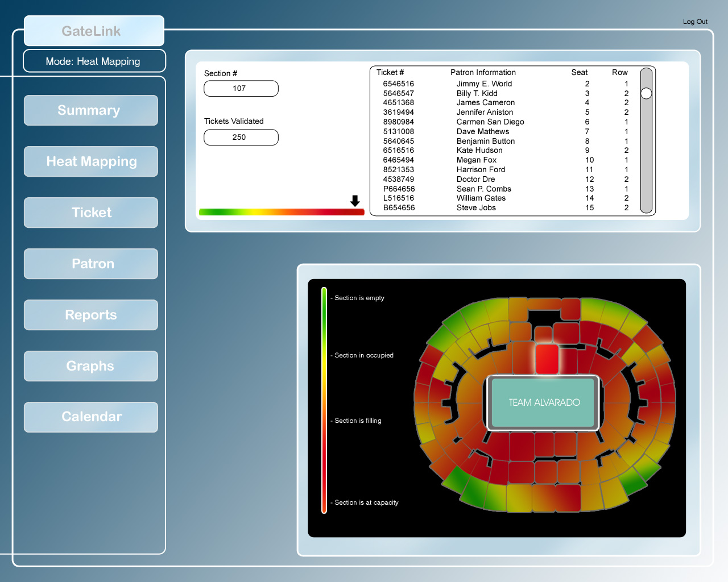
Task: Show the Graphs page
Action: click(x=91, y=366)
